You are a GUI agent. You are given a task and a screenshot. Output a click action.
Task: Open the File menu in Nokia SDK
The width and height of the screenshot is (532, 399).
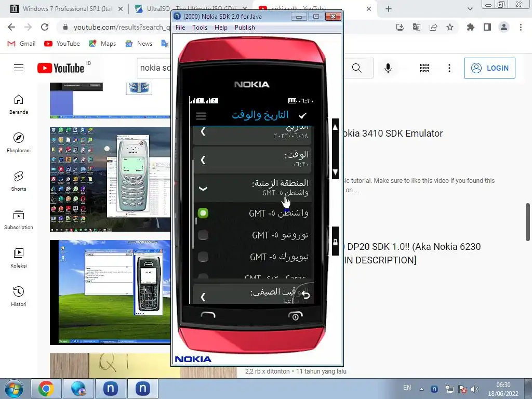pos(180,28)
